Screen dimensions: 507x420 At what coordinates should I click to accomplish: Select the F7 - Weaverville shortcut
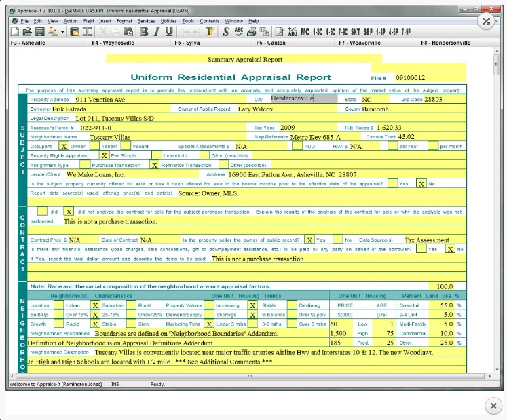point(360,43)
